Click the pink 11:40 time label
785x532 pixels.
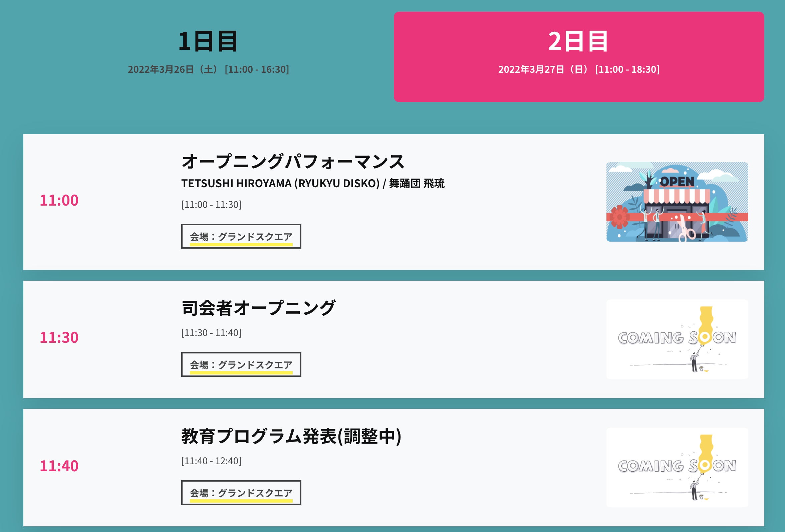point(59,466)
